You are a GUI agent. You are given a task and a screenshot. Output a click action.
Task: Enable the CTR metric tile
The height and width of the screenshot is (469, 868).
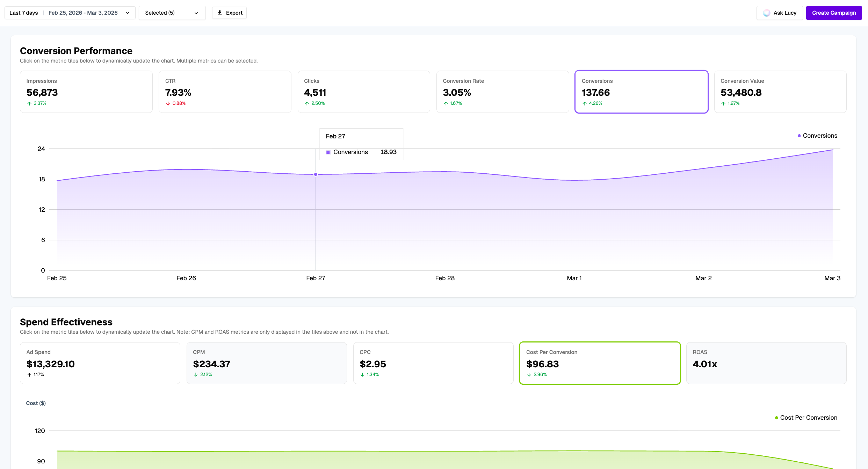click(x=225, y=92)
